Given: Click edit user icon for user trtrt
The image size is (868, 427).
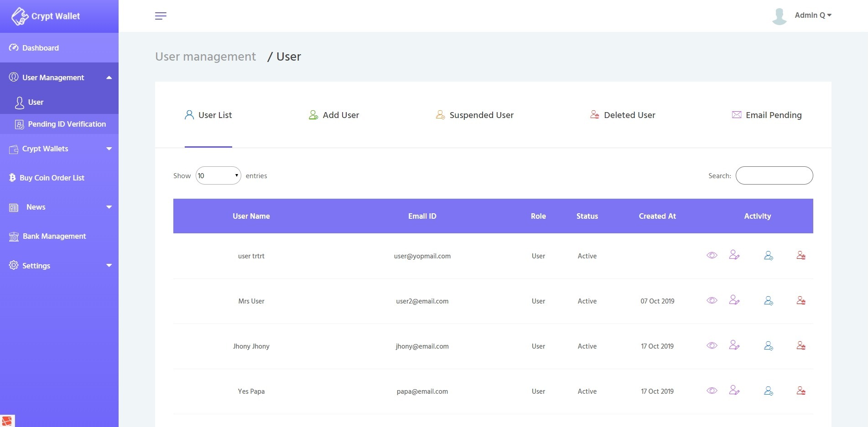Looking at the screenshot, I should tap(734, 255).
